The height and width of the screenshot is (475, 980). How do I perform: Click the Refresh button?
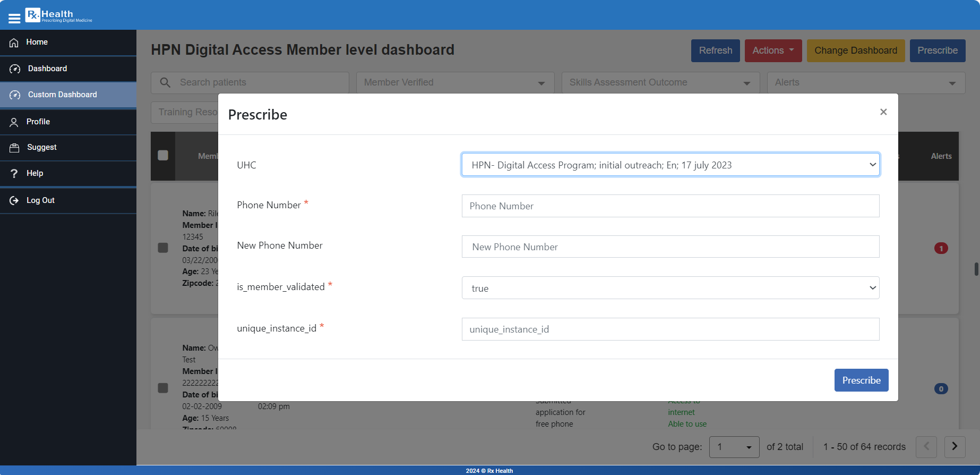[716, 50]
